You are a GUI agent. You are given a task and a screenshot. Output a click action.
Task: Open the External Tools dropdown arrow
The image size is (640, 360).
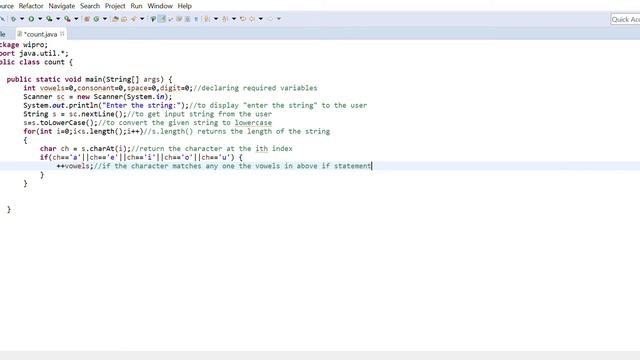pyautogui.click(x=76, y=19)
